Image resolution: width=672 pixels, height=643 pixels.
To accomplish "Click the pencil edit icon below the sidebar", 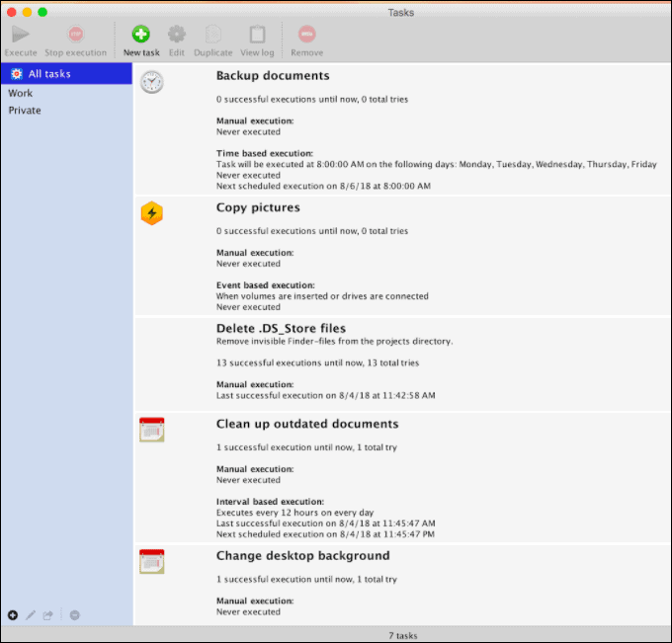I will pos(31,614).
